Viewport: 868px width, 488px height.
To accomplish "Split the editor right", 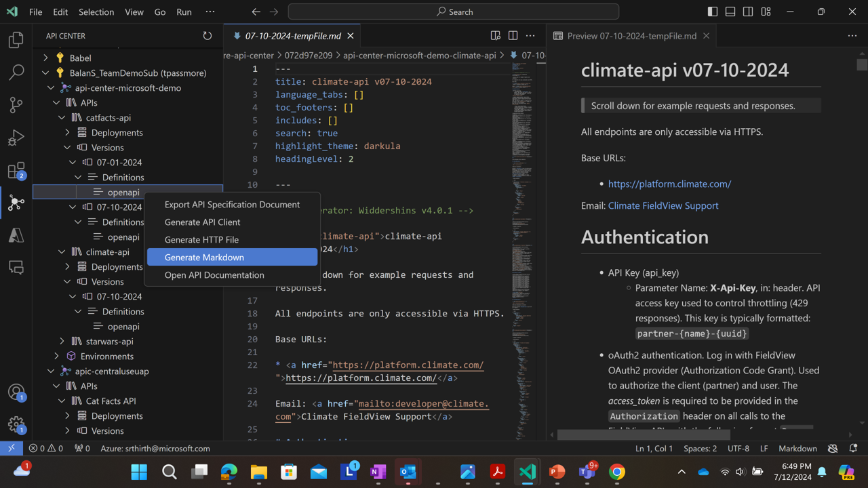I will (513, 36).
